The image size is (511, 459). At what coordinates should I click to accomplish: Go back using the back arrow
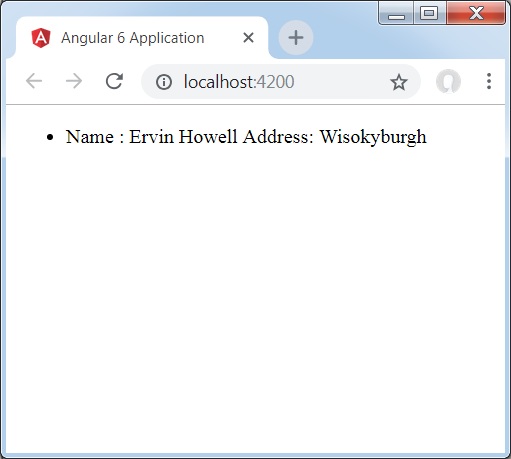[x=34, y=81]
